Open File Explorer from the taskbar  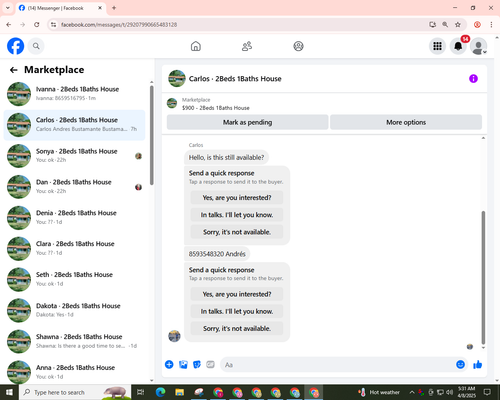180,392
